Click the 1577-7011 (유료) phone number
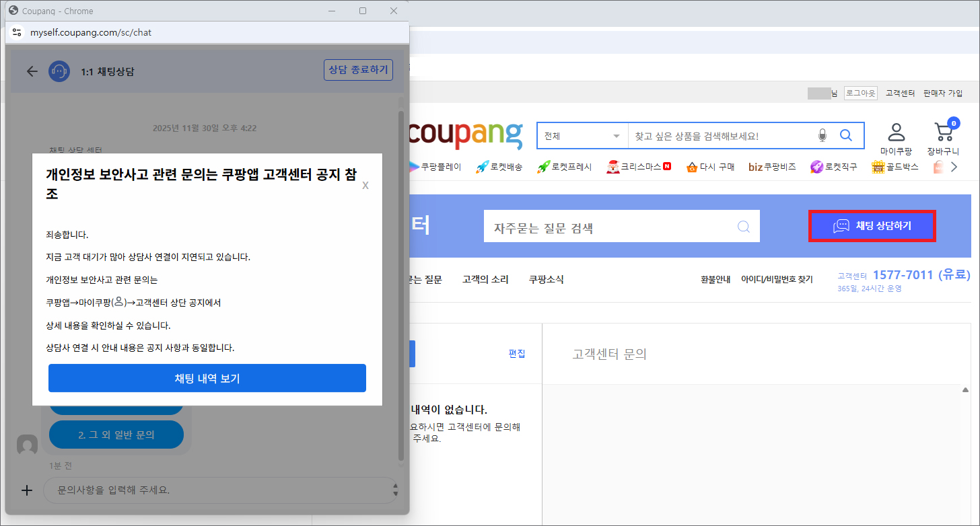This screenshot has width=980, height=526. [x=921, y=274]
